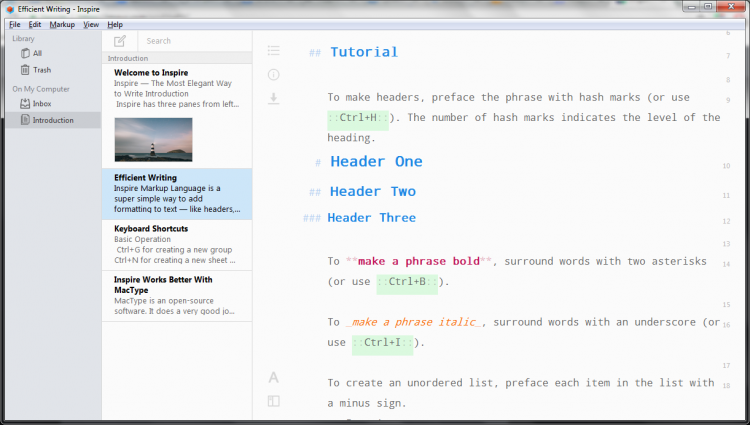Click the Introduction group icon
This screenshot has width=750, height=425.
coord(25,120)
